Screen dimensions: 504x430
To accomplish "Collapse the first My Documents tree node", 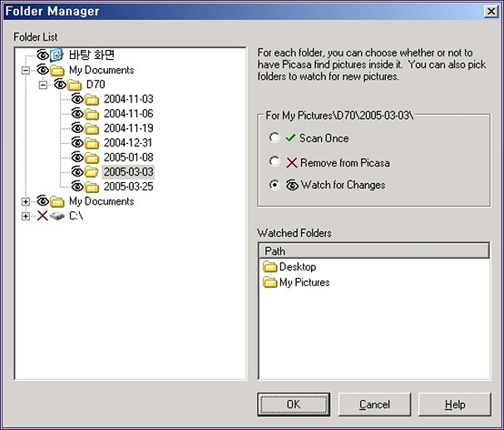I will point(26,71).
